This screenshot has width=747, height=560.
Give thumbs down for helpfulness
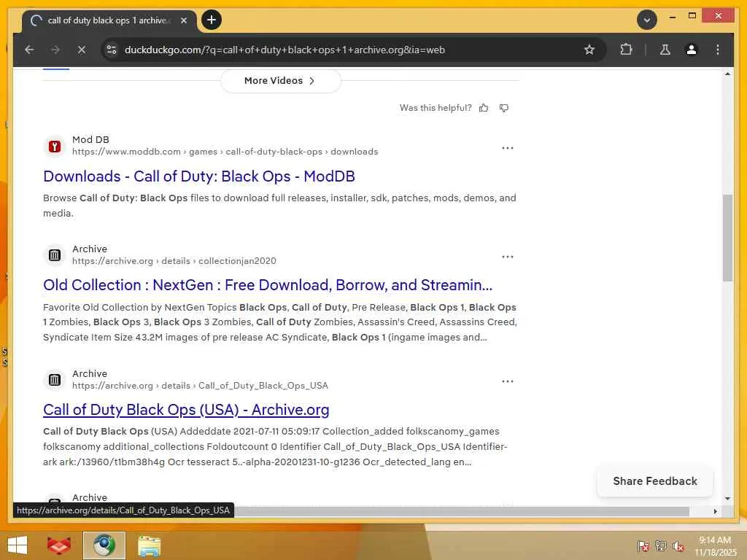pyautogui.click(x=503, y=108)
